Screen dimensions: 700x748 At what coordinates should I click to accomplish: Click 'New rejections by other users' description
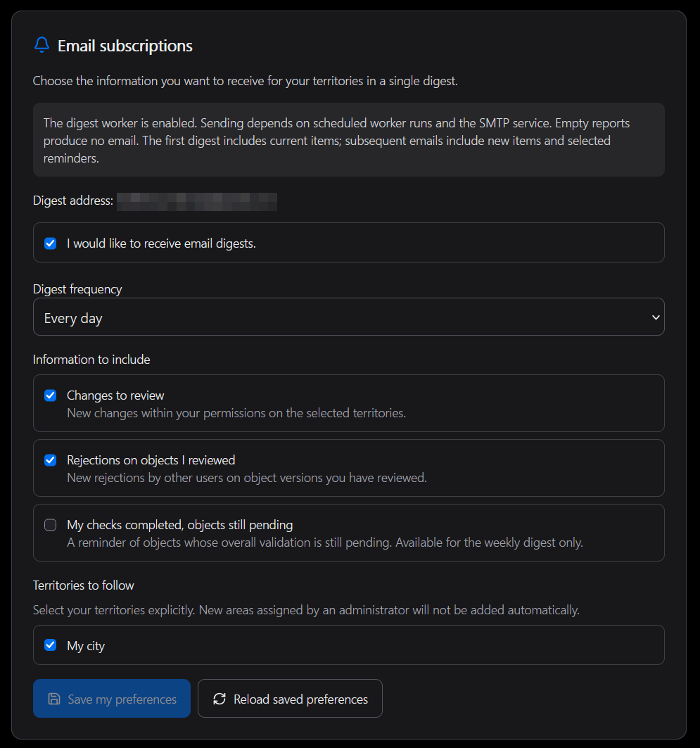click(x=247, y=478)
